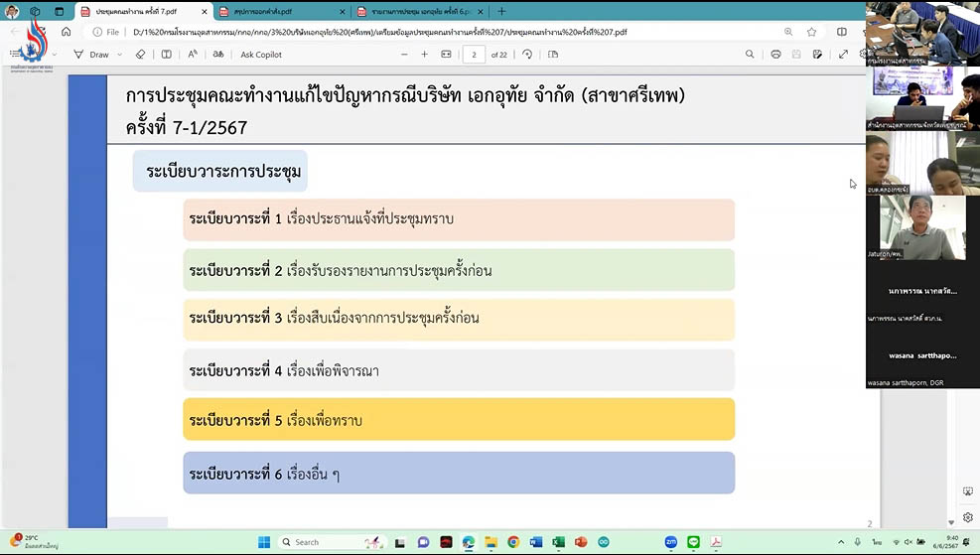This screenshot has height=555, width=980.
Task: Search within the PDF using Find icon
Action: [x=750, y=55]
